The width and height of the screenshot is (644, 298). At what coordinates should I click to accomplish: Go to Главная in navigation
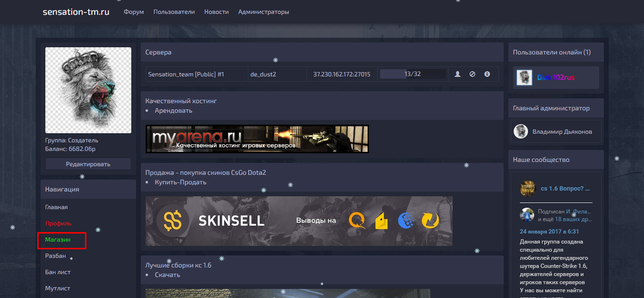pos(56,207)
